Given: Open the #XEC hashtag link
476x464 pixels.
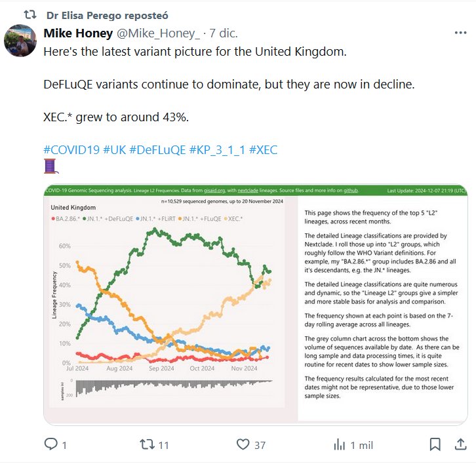Looking at the screenshot, I should click(264, 150).
